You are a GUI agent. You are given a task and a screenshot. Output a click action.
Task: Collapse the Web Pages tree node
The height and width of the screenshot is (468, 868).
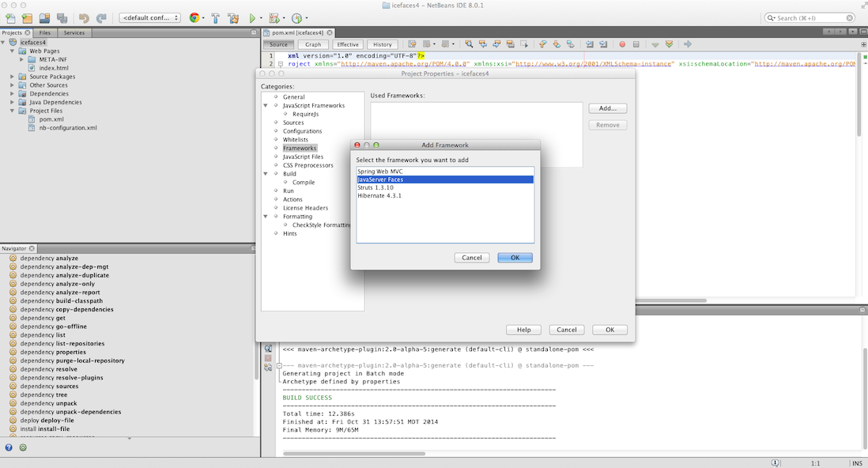click(13, 51)
